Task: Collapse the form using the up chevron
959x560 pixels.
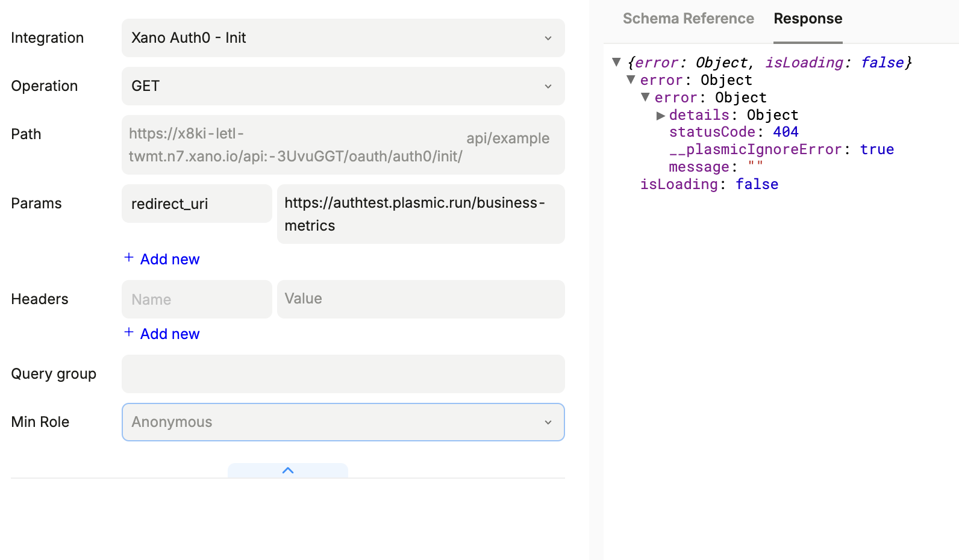Action: 288,470
